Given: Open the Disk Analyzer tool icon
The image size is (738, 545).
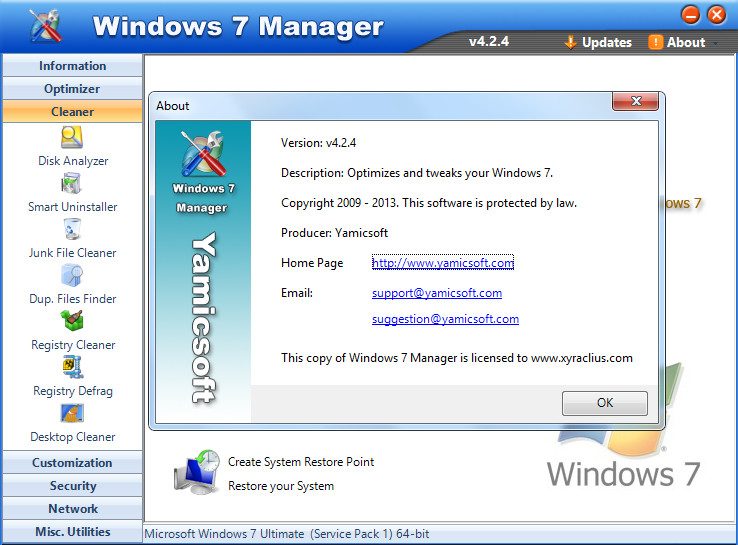Looking at the screenshot, I should tap(72, 138).
